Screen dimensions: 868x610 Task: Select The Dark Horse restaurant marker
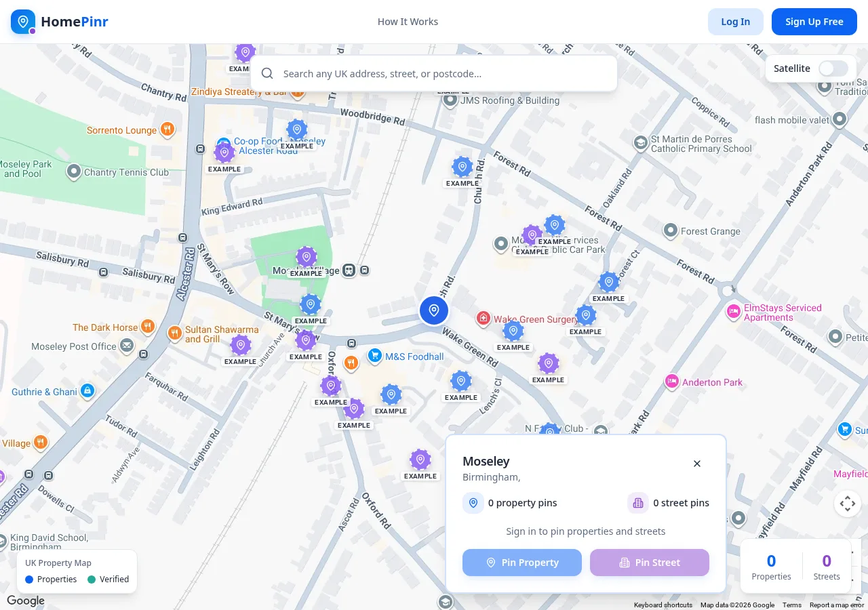pyautogui.click(x=148, y=327)
